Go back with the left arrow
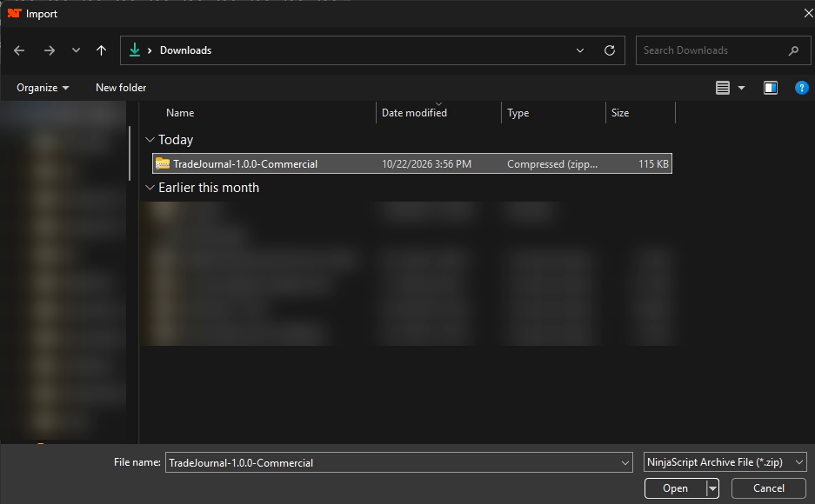 tap(19, 50)
